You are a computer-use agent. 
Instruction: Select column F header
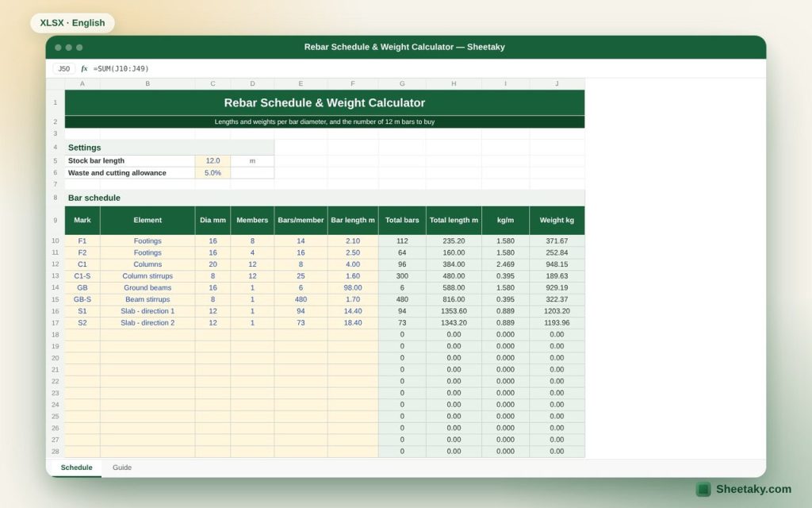tap(353, 83)
